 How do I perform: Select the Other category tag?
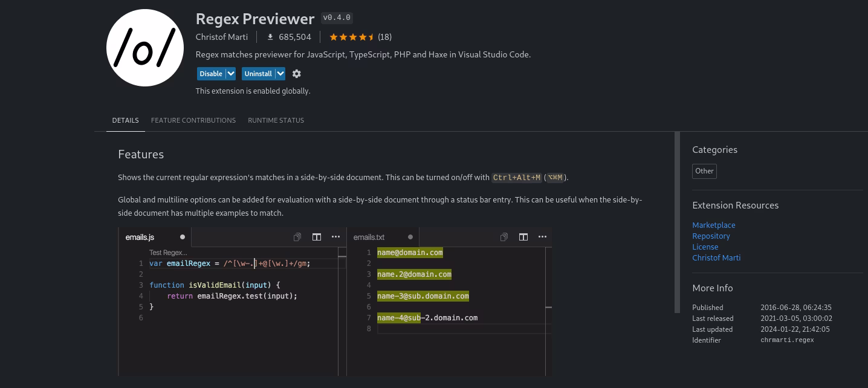click(x=704, y=171)
